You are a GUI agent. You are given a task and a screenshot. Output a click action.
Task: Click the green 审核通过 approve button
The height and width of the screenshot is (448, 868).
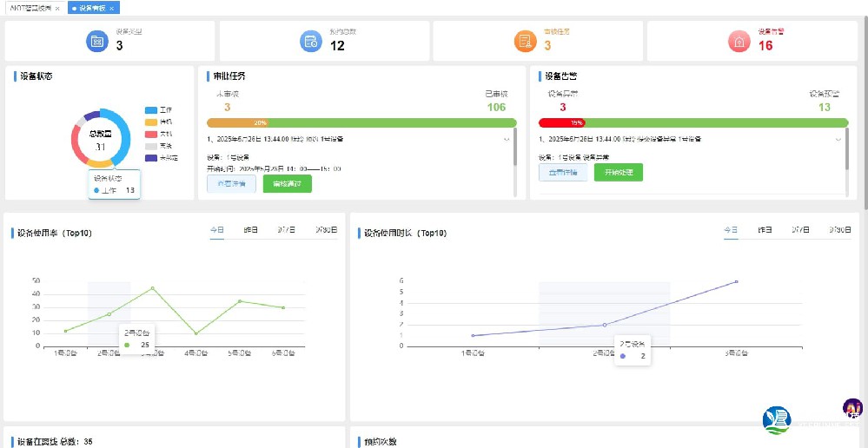(287, 183)
